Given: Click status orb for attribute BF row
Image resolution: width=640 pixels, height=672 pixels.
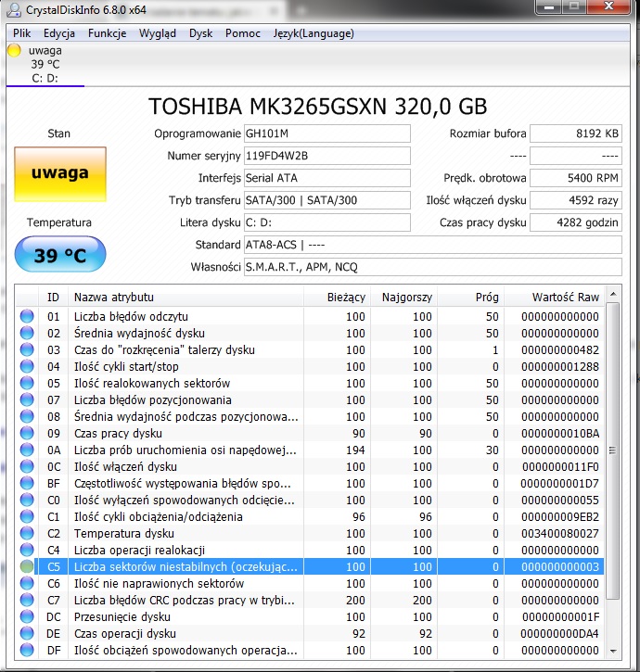Looking at the screenshot, I should [x=27, y=484].
